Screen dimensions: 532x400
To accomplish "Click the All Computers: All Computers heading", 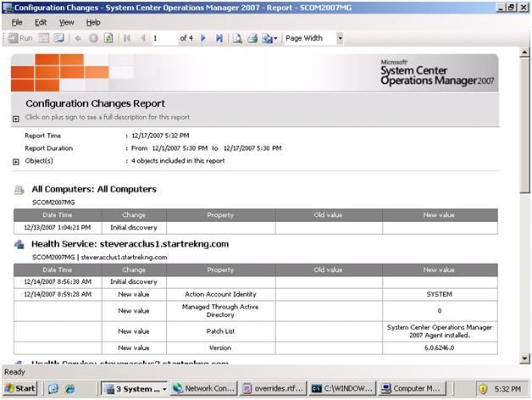I will 94,189.
